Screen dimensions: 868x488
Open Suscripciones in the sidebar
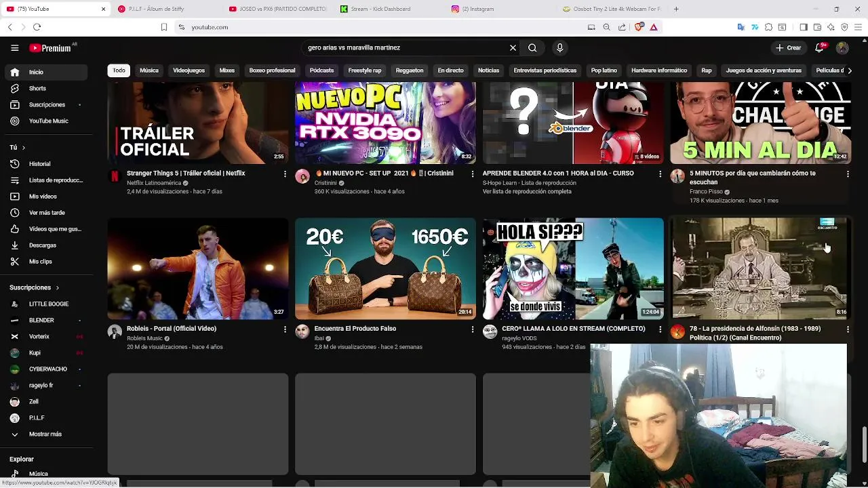45,104
